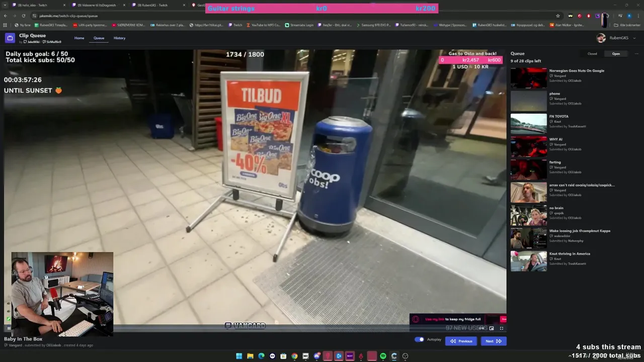Pause the clip with the player pause icon
Screen dimensions: 644x362
pyautogui.click(x=9, y=328)
